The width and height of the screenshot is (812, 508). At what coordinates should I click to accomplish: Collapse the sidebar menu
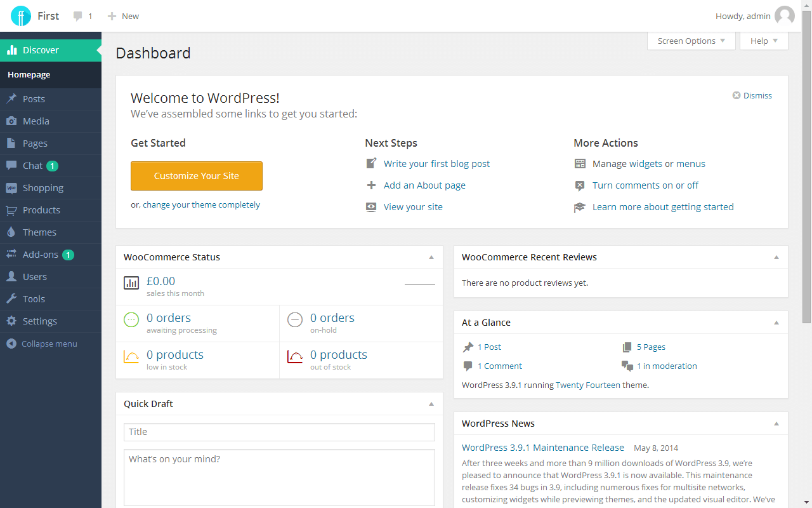42,344
